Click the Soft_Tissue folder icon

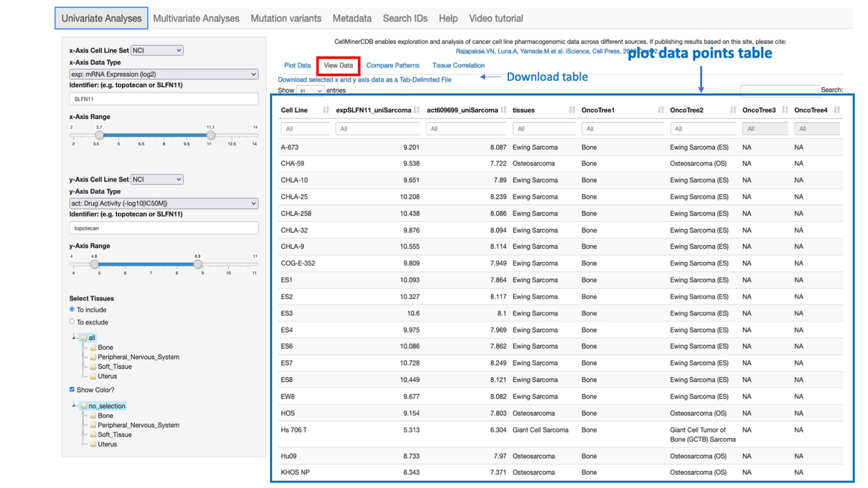(93, 367)
